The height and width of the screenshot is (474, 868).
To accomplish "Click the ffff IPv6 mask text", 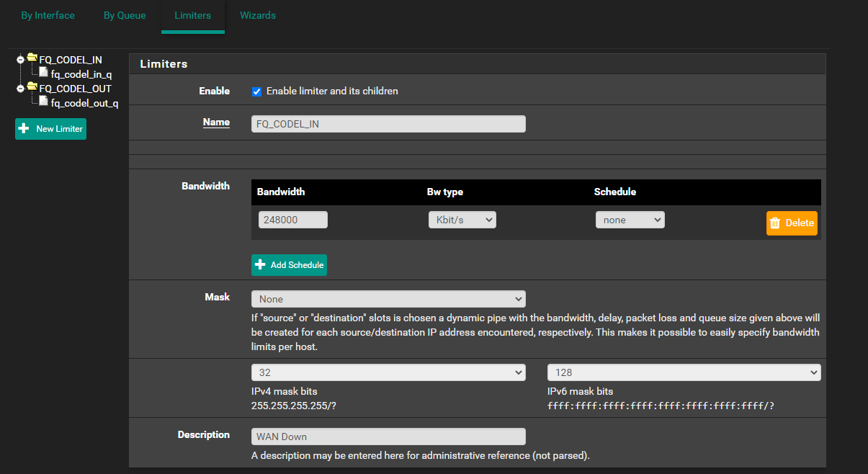I will click(661, 406).
